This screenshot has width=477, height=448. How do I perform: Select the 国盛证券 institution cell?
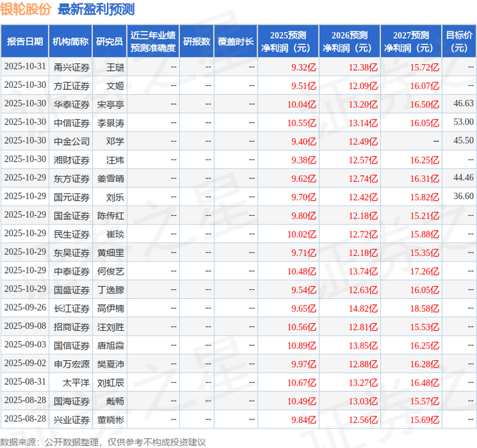[72, 289]
